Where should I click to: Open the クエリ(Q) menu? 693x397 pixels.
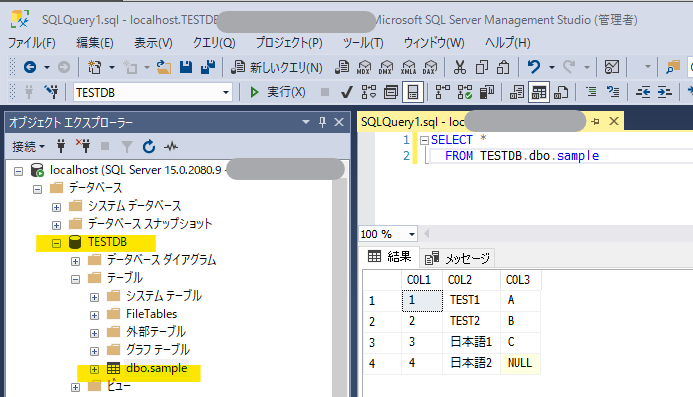(x=214, y=43)
